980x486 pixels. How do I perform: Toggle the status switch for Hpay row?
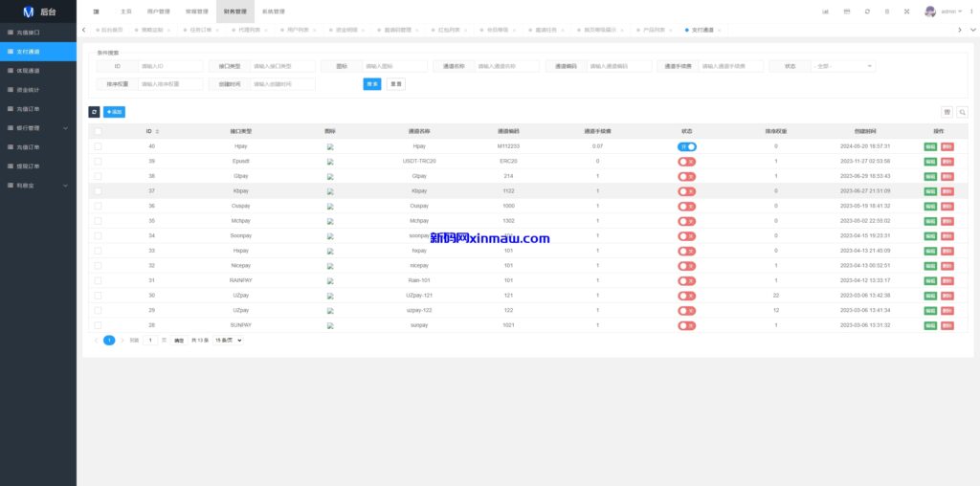(x=686, y=146)
